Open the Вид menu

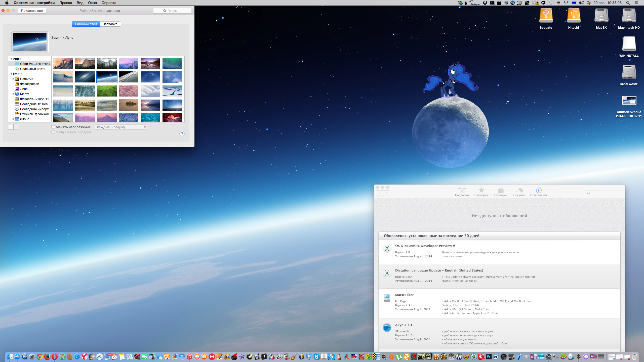click(80, 3)
